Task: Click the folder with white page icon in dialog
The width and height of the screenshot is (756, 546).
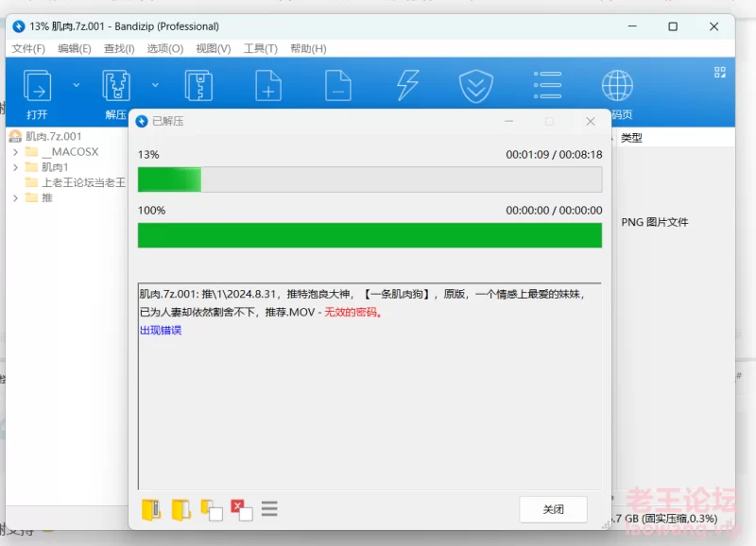Action: (x=212, y=510)
